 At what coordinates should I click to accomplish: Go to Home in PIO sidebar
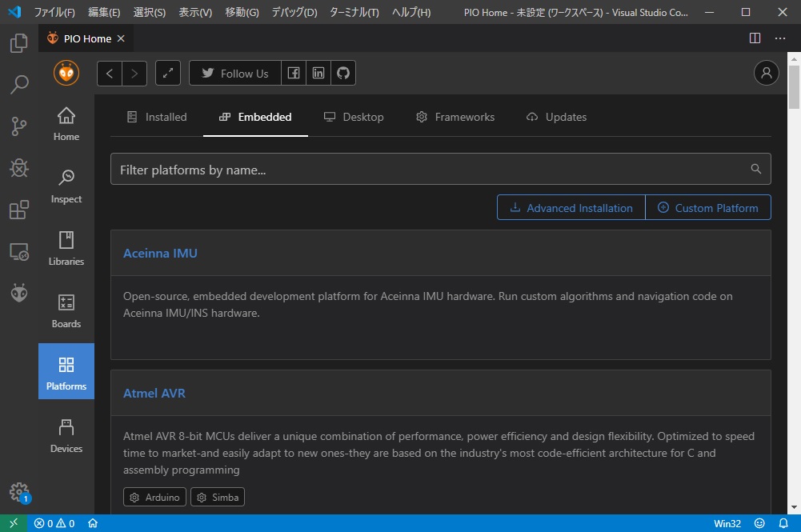point(66,125)
